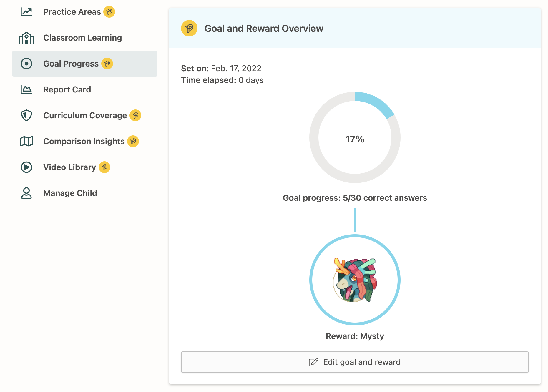This screenshot has height=392, width=548.
Task: Click the 17% progress ring
Action: 355,139
